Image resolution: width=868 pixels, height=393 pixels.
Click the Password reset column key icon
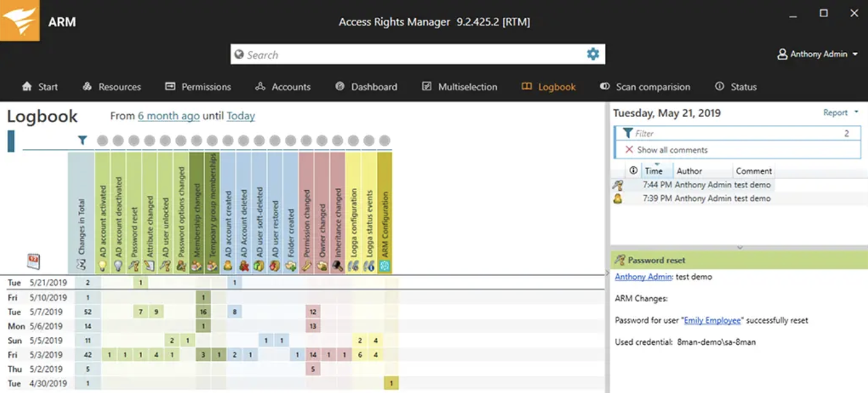(134, 265)
